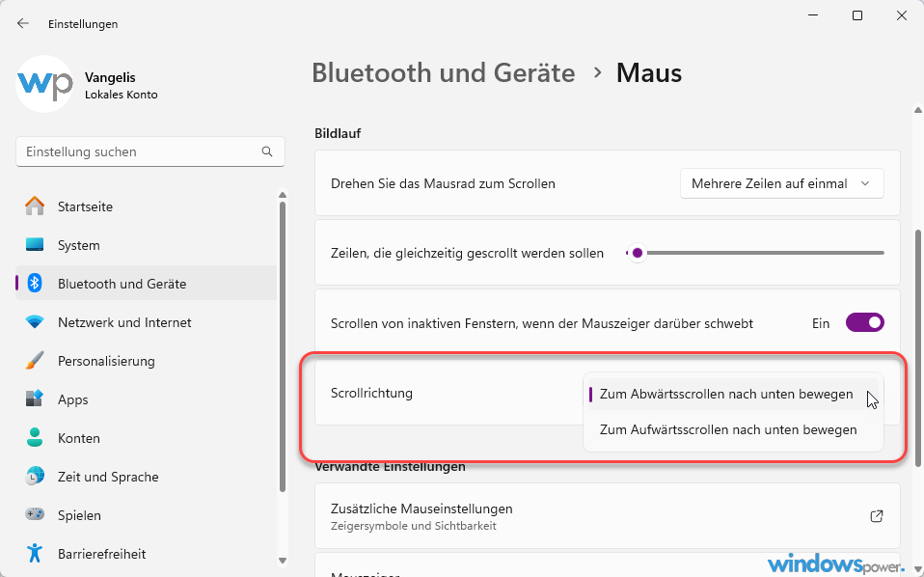Click the sidebar scrollbar down arrow
924x577 pixels.
pyautogui.click(x=283, y=561)
